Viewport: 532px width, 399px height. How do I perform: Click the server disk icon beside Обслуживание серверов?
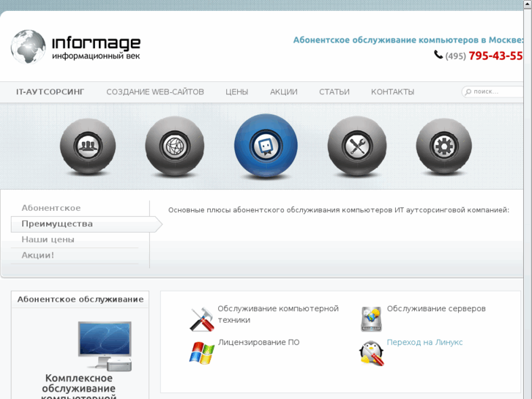(x=372, y=319)
